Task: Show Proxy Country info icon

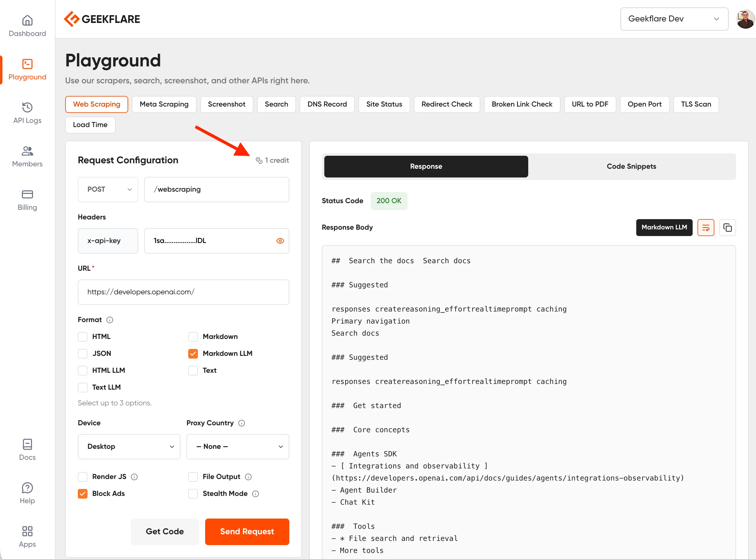Action: coord(242,423)
